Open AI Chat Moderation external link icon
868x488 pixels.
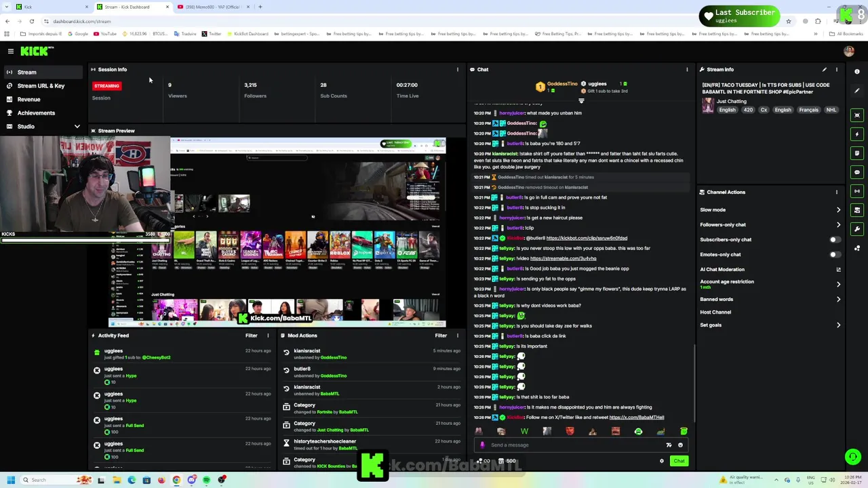pyautogui.click(x=839, y=269)
